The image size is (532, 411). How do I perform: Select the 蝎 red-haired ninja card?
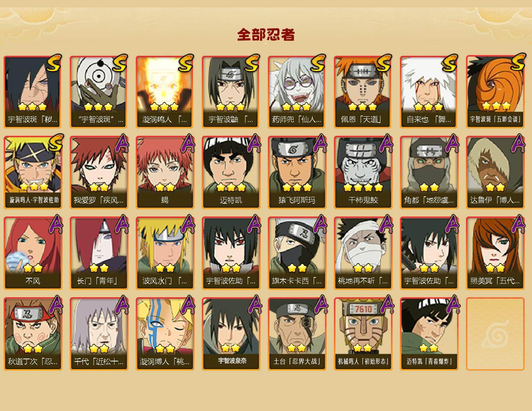[165, 172]
